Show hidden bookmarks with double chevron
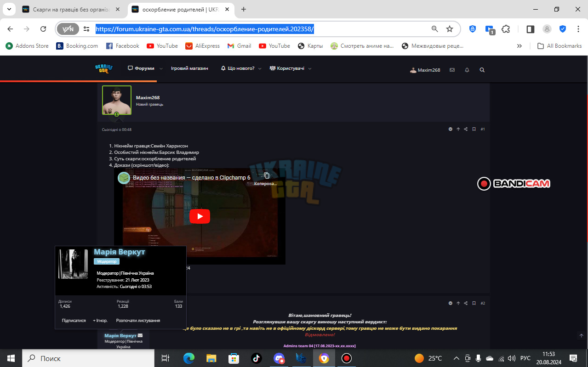 519,46
